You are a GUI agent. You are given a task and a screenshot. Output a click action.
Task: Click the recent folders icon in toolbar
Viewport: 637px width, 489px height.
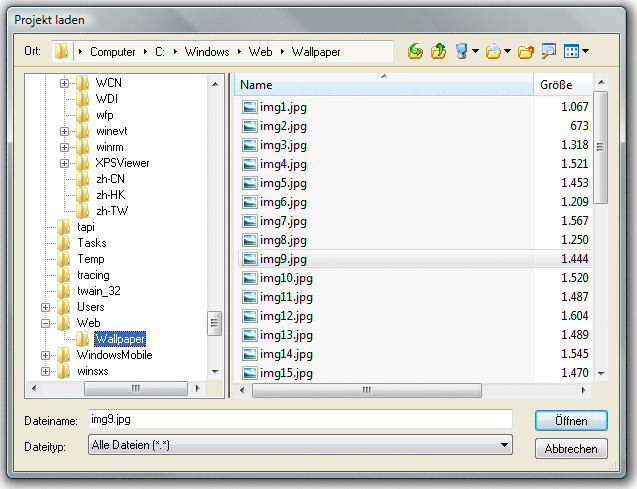point(494,51)
